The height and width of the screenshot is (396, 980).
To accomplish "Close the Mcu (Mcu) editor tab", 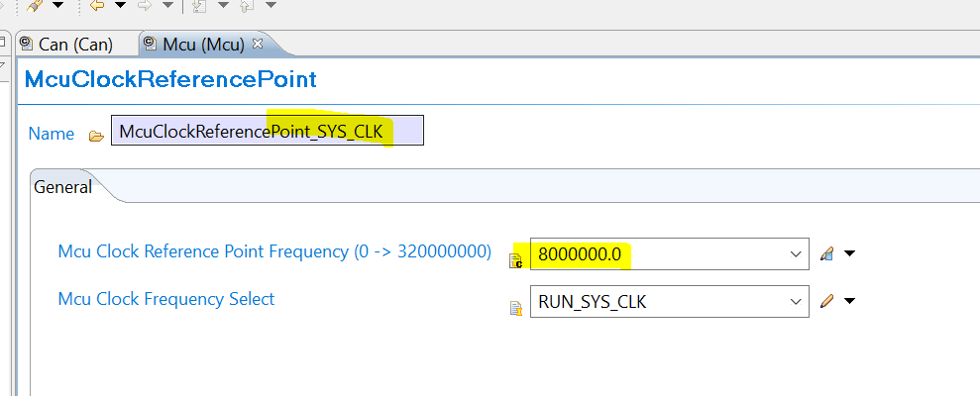I will tap(258, 44).
